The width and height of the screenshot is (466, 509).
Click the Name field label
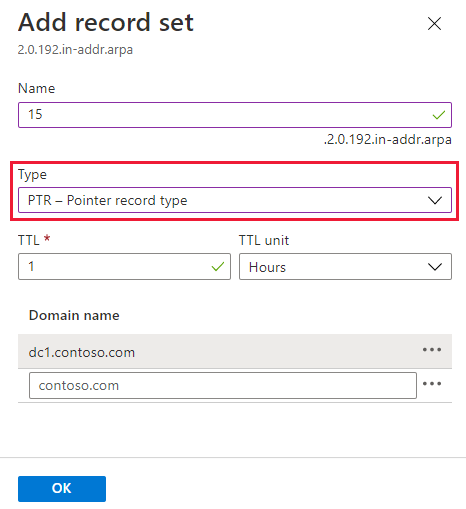(x=36, y=88)
